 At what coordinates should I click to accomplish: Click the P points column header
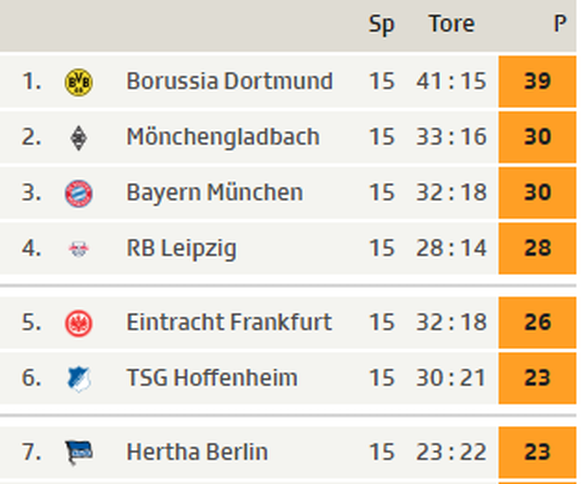pos(560,24)
